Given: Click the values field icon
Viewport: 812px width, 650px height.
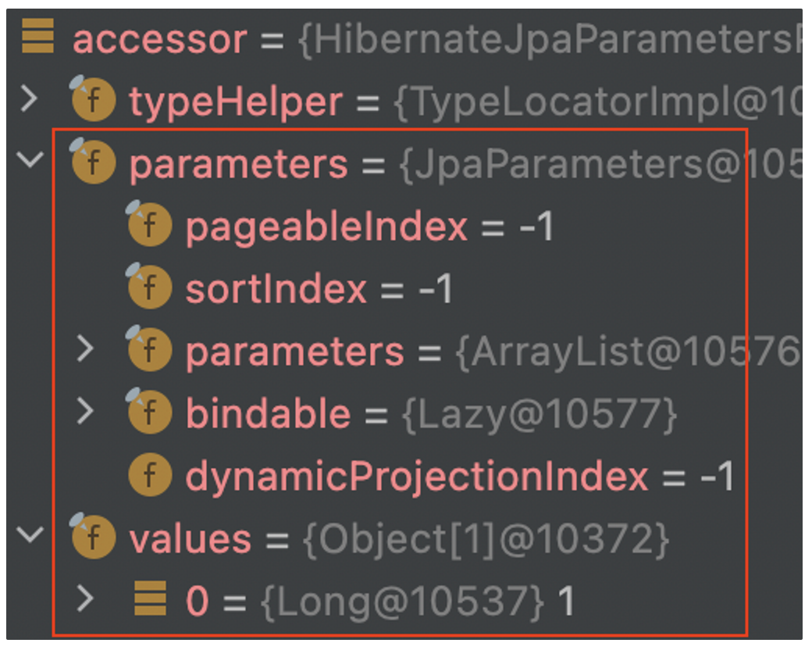Looking at the screenshot, I should 93,537.
